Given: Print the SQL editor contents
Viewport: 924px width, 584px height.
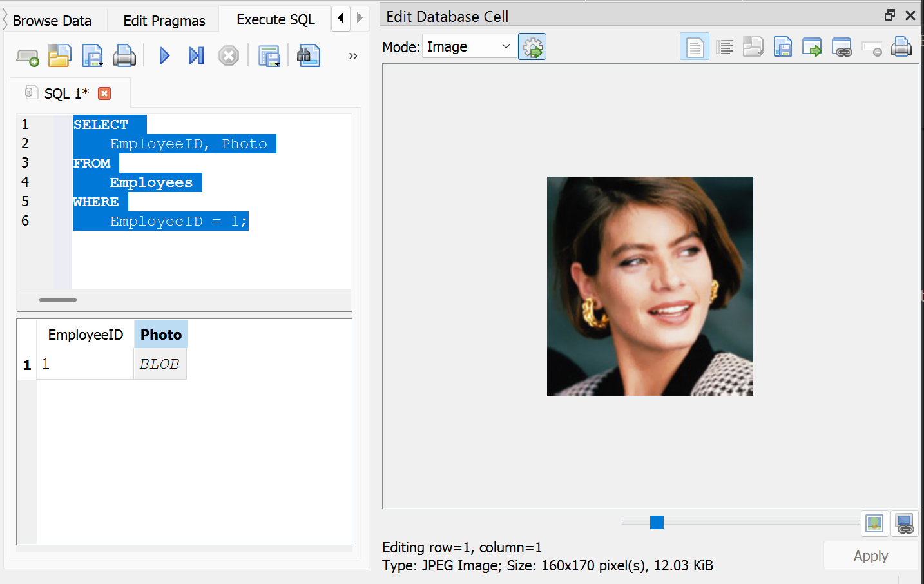Looking at the screenshot, I should [124, 57].
